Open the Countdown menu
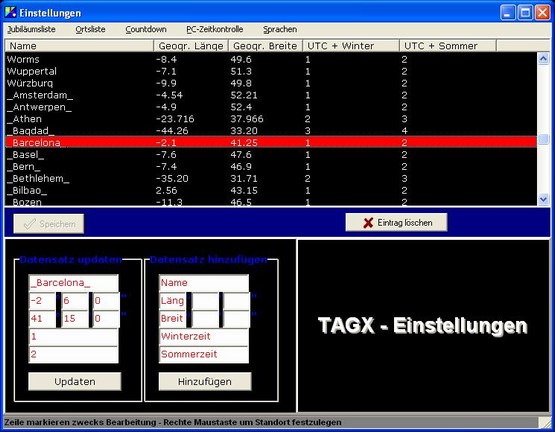555x432 pixels. click(x=146, y=29)
